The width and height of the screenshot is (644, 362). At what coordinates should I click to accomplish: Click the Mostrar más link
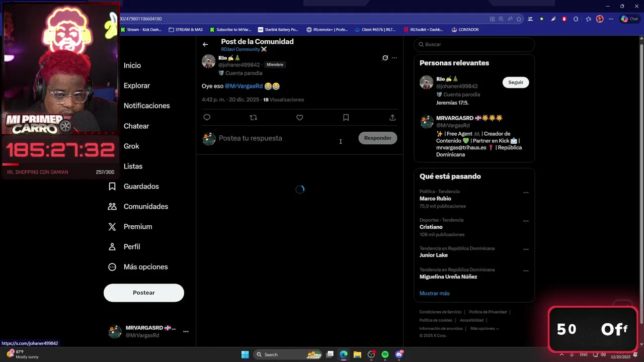434,293
